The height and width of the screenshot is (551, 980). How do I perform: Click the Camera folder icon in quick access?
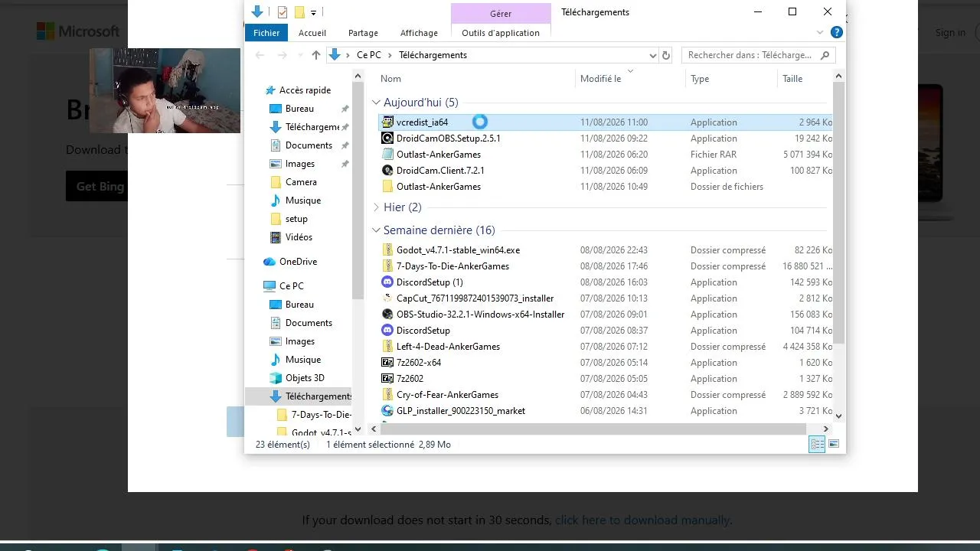click(x=276, y=182)
